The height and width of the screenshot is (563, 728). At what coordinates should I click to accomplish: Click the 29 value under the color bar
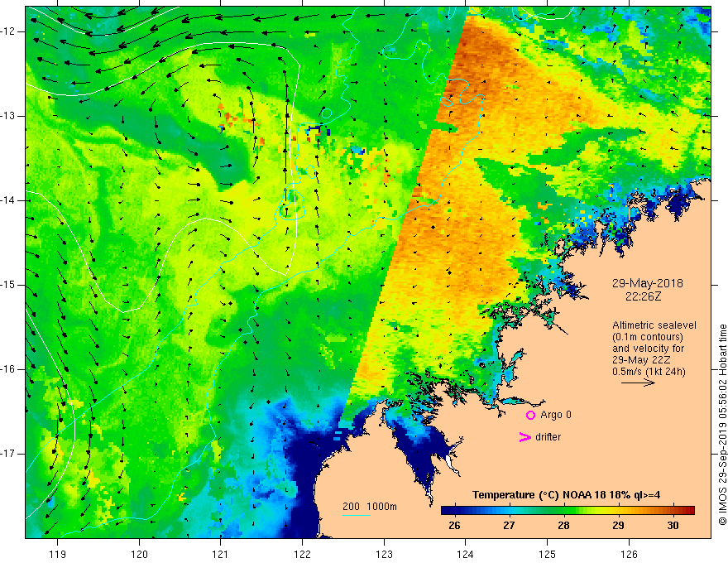pyautogui.click(x=618, y=525)
